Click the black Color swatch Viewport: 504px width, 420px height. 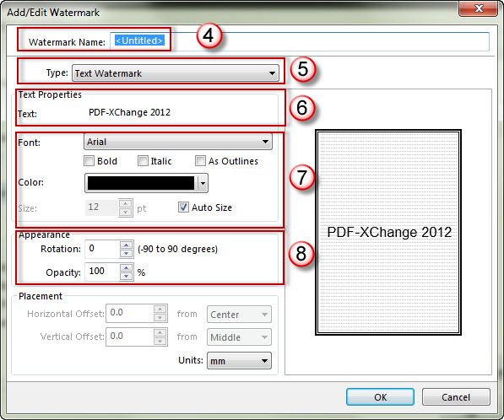click(x=141, y=183)
